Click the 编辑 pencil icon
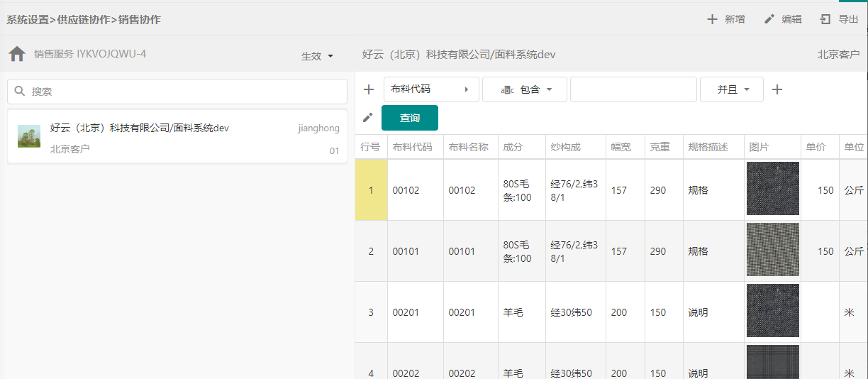The width and height of the screenshot is (868, 379). (x=769, y=19)
